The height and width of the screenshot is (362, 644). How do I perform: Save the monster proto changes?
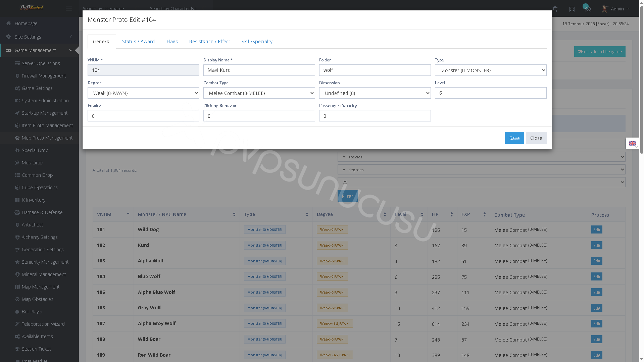(514, 138)
